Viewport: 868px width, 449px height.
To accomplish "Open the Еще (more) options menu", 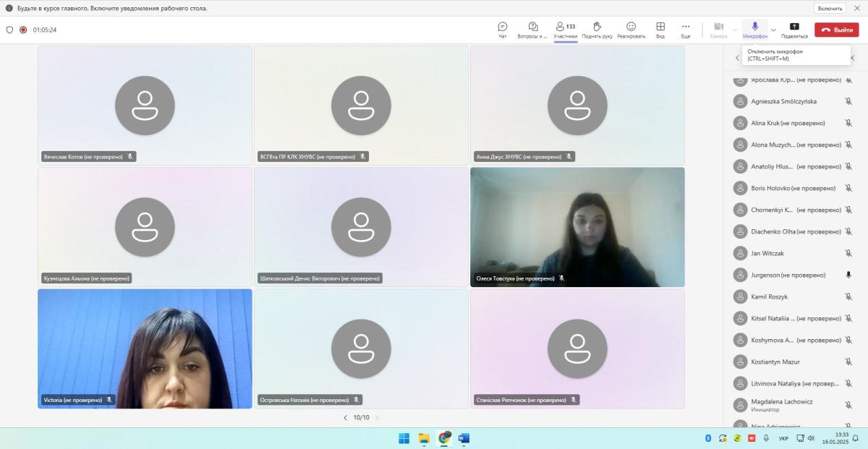I will [x=686, y=27].
